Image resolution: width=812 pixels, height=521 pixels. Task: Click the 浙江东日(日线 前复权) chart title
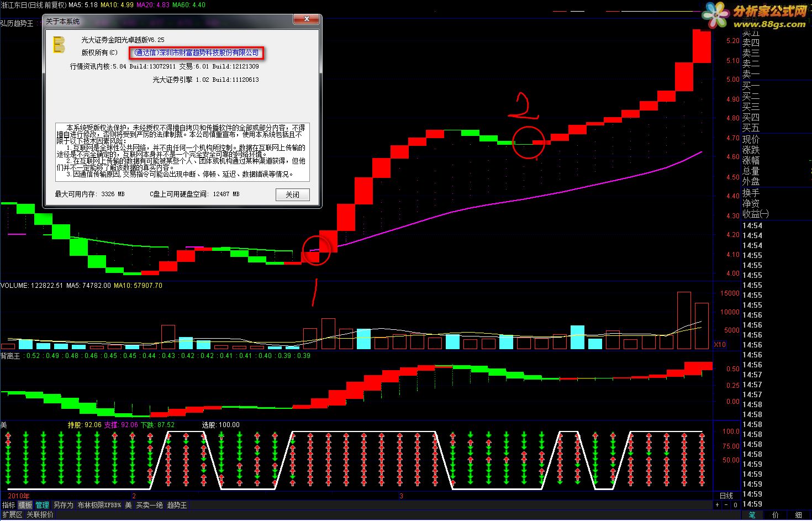[x=34, y=4]
